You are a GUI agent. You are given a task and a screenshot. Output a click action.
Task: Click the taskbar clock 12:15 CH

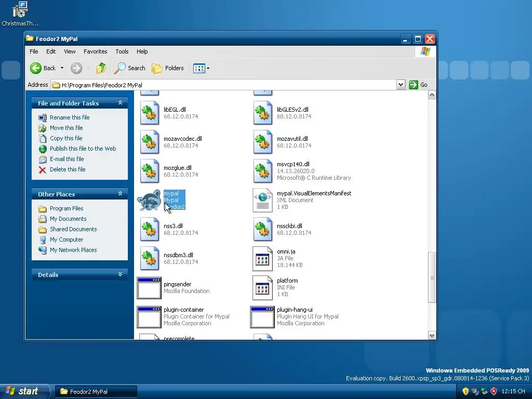tap(513, 391)
